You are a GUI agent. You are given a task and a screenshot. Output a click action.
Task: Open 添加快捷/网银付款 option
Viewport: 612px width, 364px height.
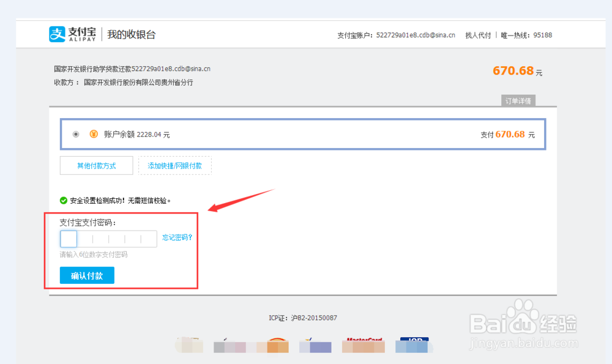pyautogui.click(x=175, y=165)
